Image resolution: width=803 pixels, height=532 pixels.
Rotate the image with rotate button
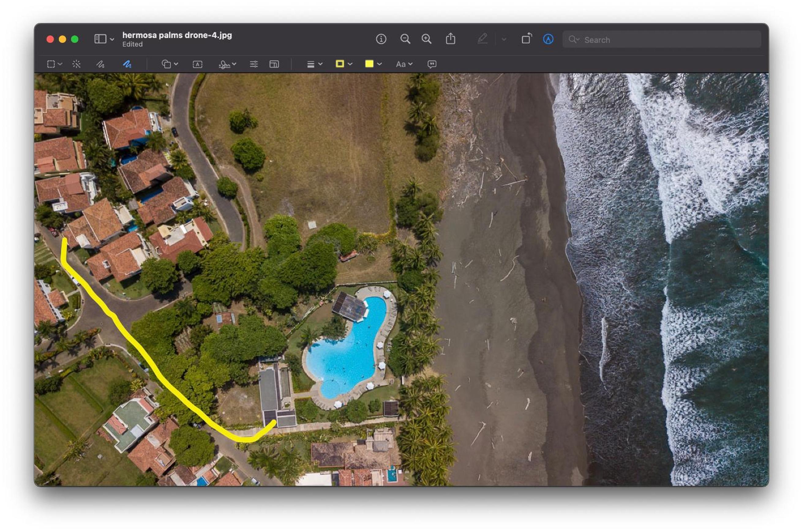click(x=527, y=39)
